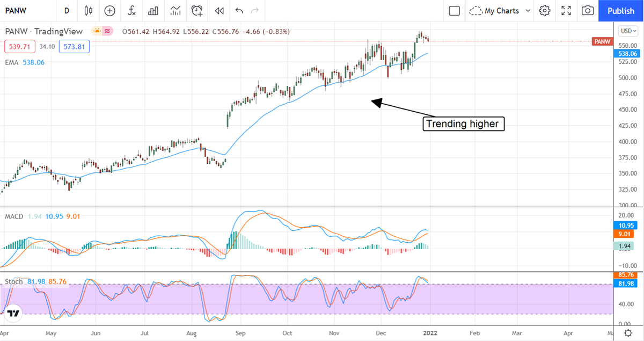This screenshot has width=644, height=341.
Task: Click the Jun label on time axis
Action: pyautogui.click(x=96, y=333)
